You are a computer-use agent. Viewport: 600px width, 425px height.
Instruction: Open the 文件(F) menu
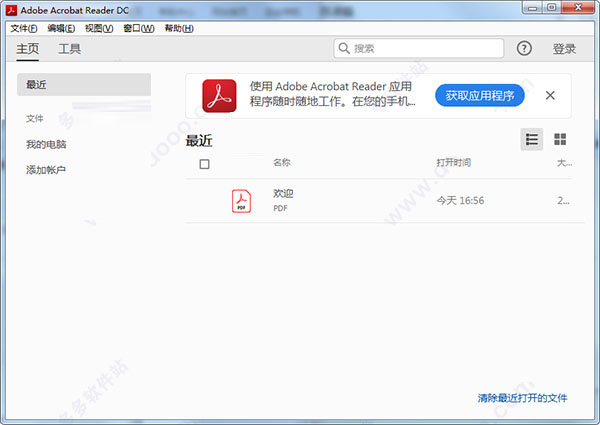pos(24,28)
